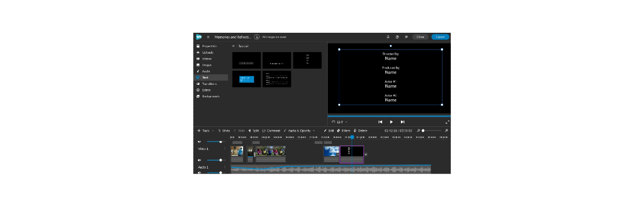Open the Transitions section in sidebar
This screenshot has height=208, width=644.
[x=209, y=84]
